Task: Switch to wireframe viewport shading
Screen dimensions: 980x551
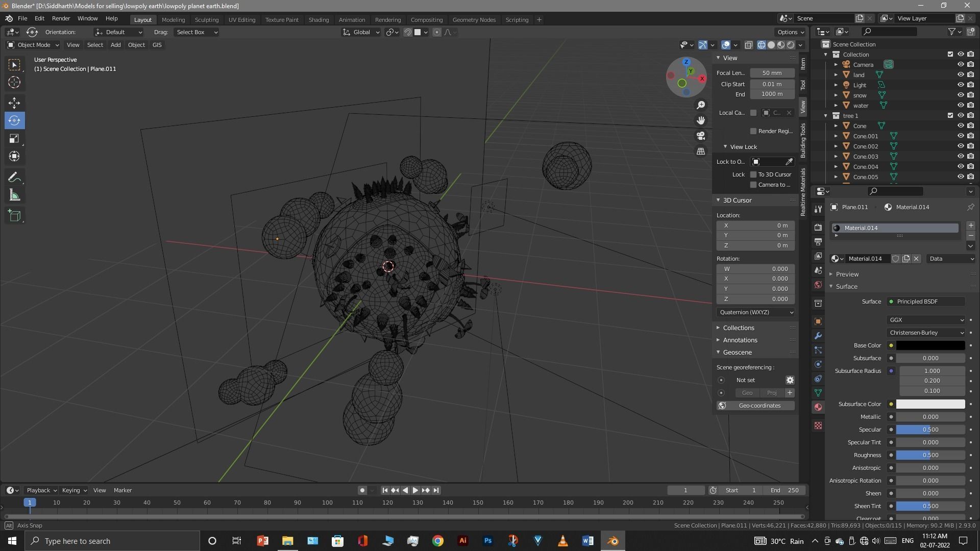Action: pyautogui.click(x=761, y=45)
